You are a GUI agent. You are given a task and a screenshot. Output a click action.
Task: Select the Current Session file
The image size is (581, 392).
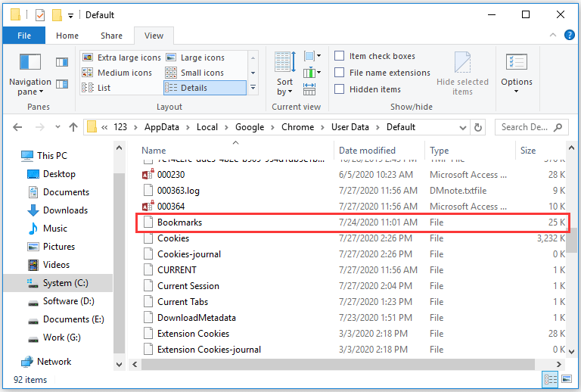click(352, 286)
